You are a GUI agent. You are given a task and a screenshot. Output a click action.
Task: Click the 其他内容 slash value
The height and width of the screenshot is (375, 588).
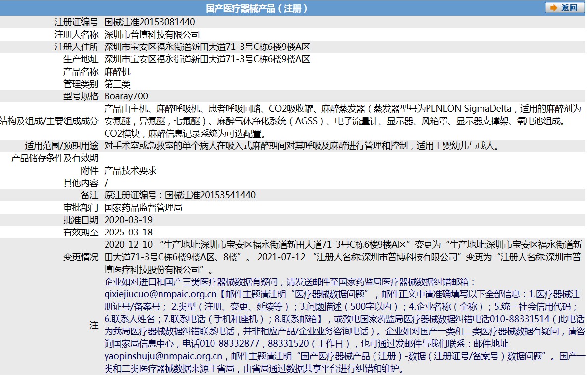(106, 183)
